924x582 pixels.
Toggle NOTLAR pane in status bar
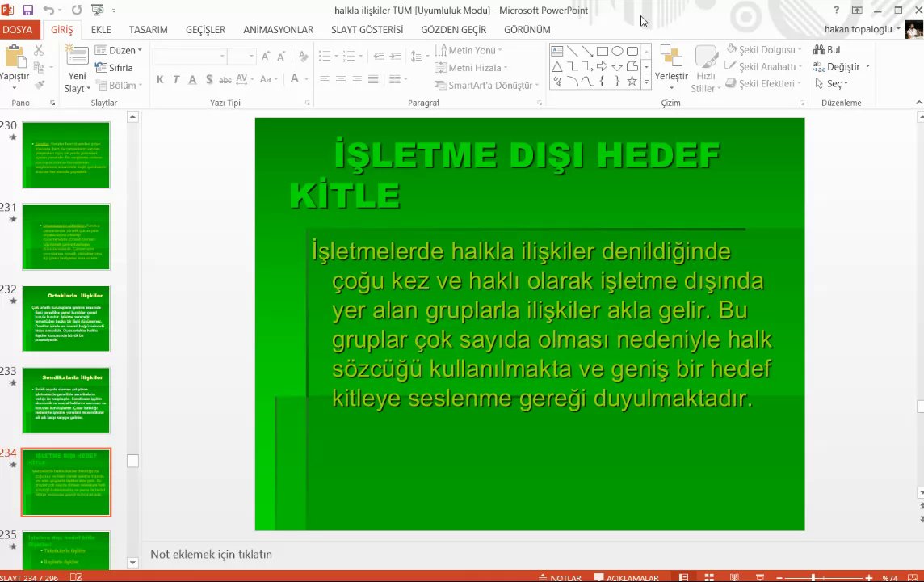pos(560,577)
